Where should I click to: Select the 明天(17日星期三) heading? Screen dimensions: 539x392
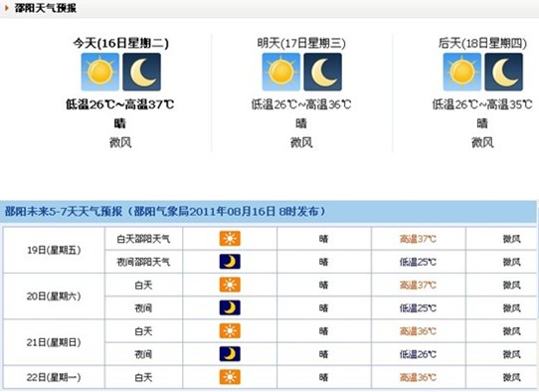coord(301,44)
